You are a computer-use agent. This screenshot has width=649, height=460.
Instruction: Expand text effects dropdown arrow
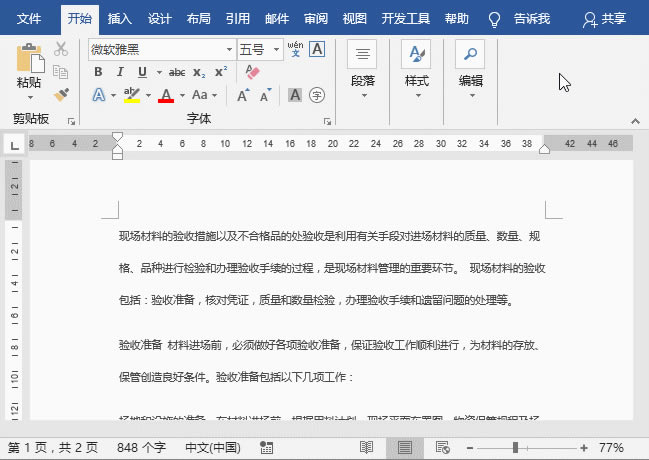(x=113, y=96)
